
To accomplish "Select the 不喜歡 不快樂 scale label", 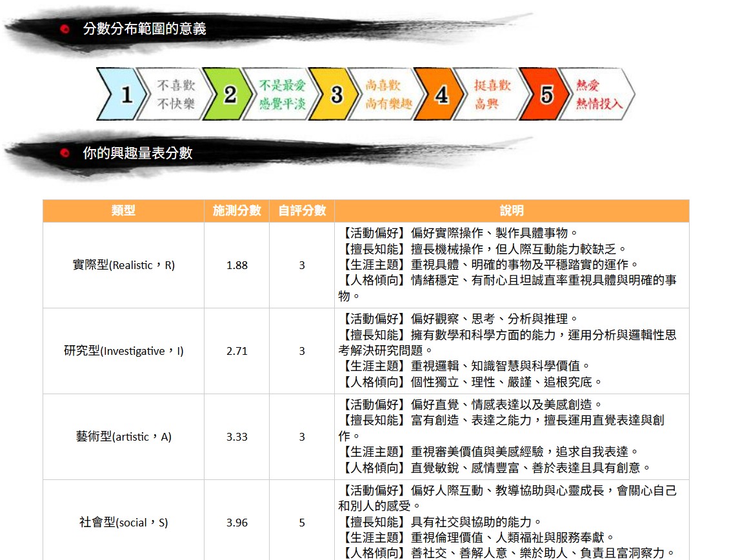I will pos(175,95).
